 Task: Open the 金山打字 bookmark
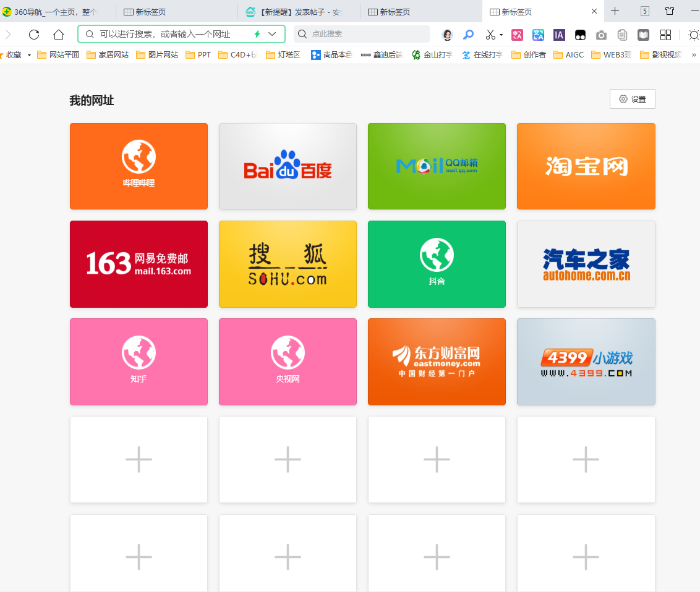pos(432,55)
